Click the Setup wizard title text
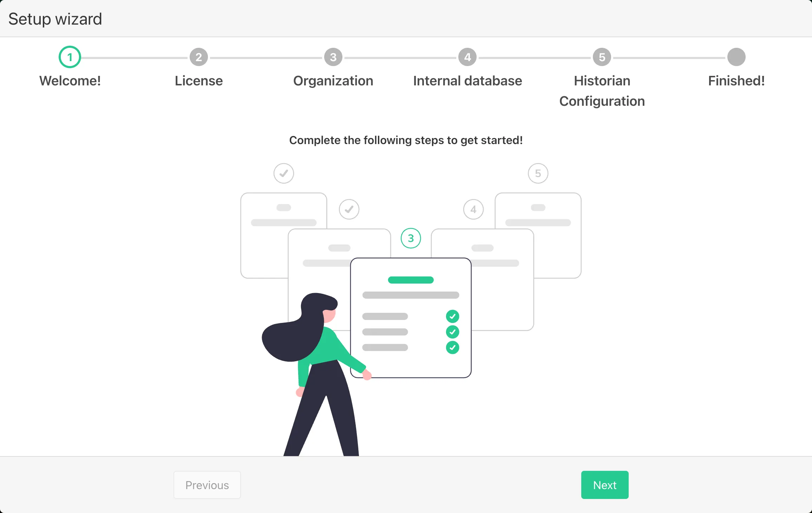This screenshot has height=513, width=812. (x=55, y=19)
